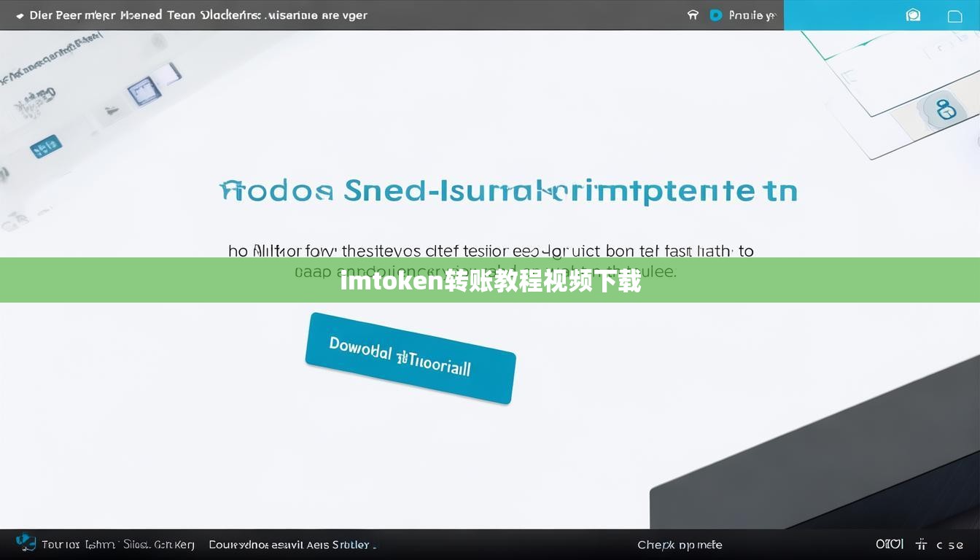Viewport: 980px width, 560px height.
Task: Toggle the blue switch next to Profile
Action: point(715,15)
